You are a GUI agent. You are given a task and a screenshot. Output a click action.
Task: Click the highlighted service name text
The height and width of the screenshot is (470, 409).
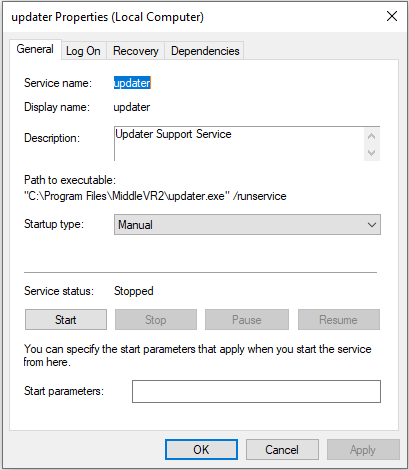(132, 83)
